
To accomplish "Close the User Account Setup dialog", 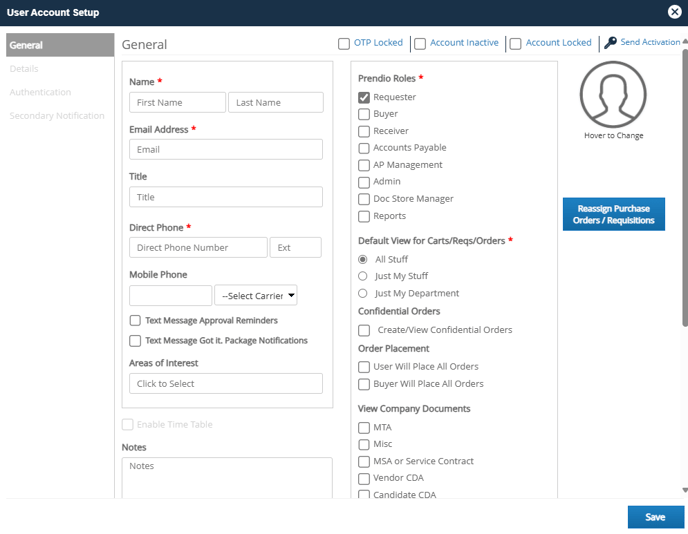I will tap(674, 12).
